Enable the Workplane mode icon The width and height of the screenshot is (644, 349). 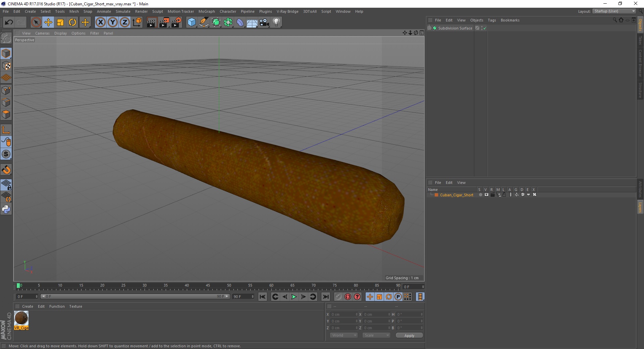coord(6,78)
